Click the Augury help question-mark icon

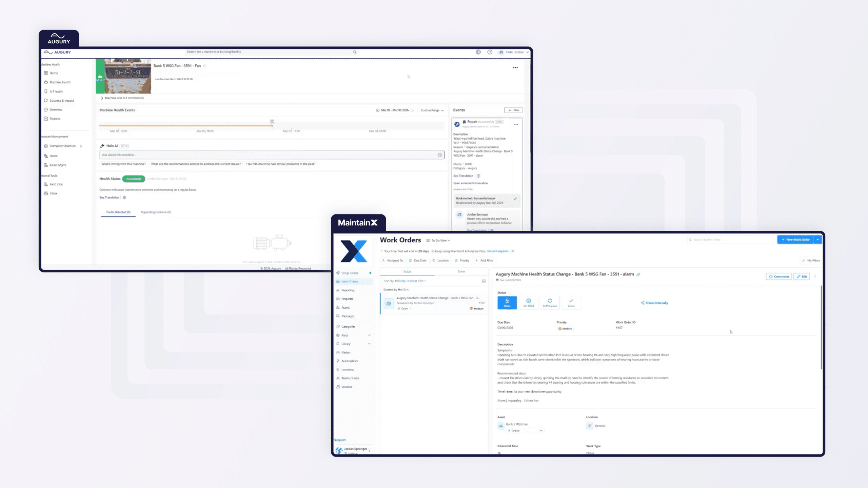coord(490,52)
